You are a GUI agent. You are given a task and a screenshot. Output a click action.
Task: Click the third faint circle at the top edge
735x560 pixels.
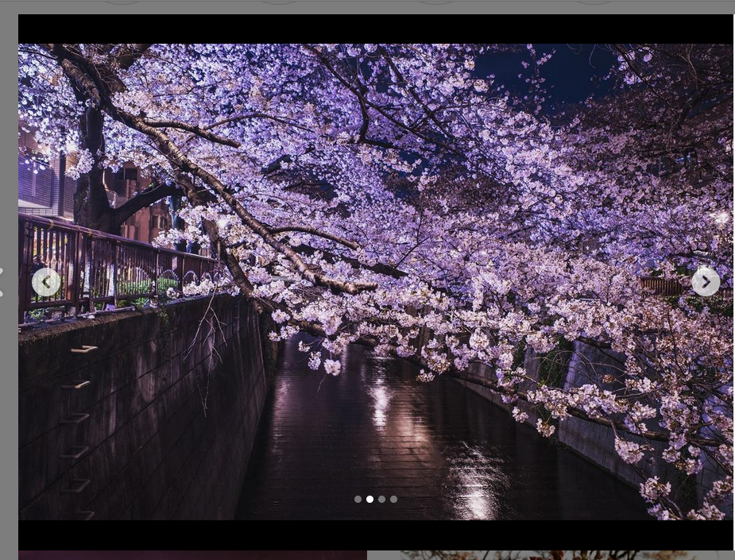tap(436, 2)
